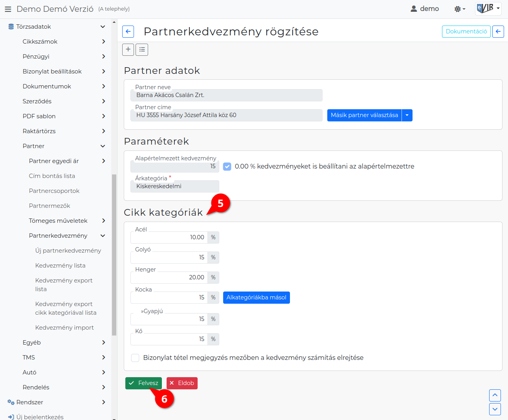Image resolution: width=508 pixels, height=420 pixels.
Task: Open Partnercsoportok menu item
Action: (x=54, y=191)
